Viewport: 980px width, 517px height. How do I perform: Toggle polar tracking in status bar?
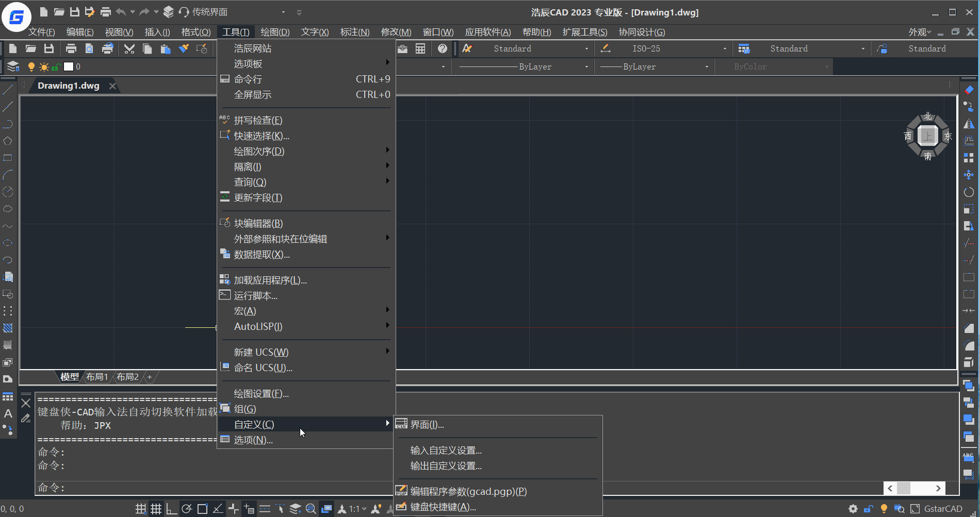tap(187, 509)
